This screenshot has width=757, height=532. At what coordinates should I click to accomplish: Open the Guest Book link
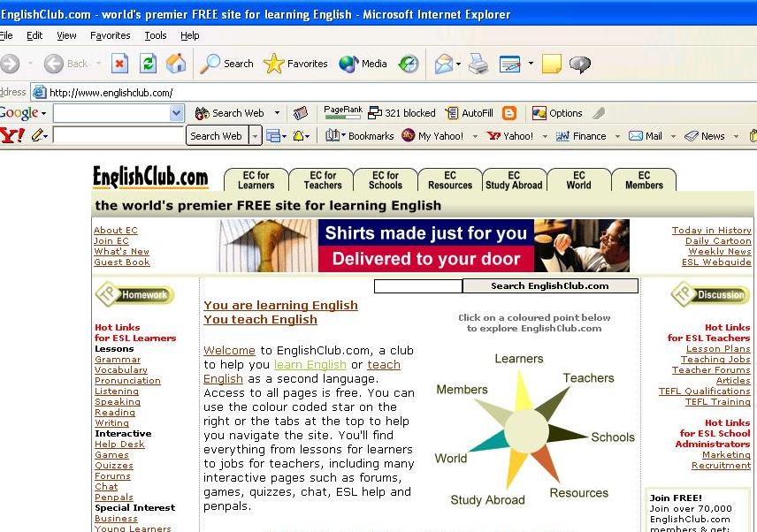[x=122, y=262]
